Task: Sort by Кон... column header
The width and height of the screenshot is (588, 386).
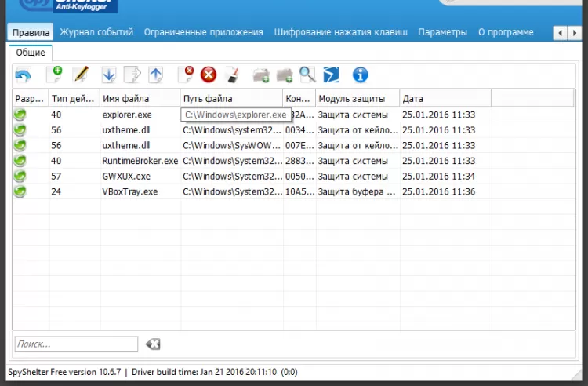Action: click(299, 98)
